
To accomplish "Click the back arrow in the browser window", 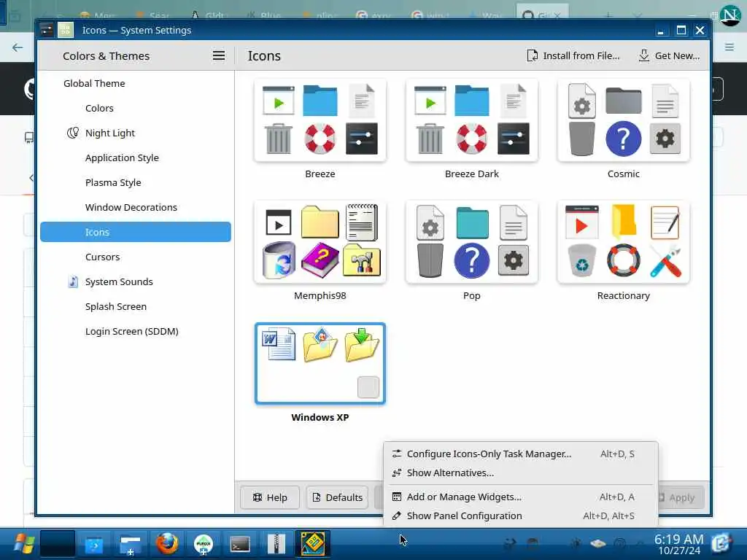I will tap(18, 47).
